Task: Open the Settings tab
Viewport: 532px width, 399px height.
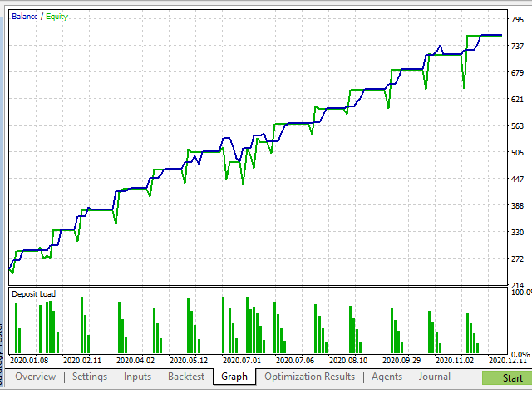Action: 90,377
